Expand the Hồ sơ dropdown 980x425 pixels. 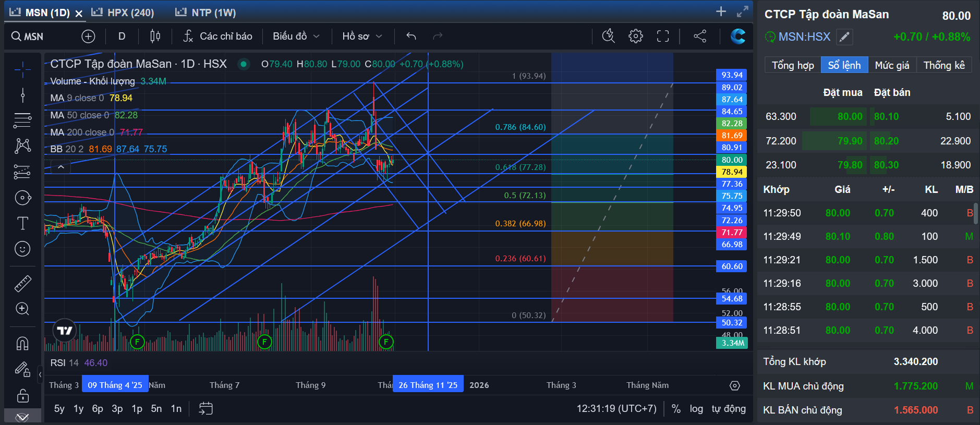point(362,37)
